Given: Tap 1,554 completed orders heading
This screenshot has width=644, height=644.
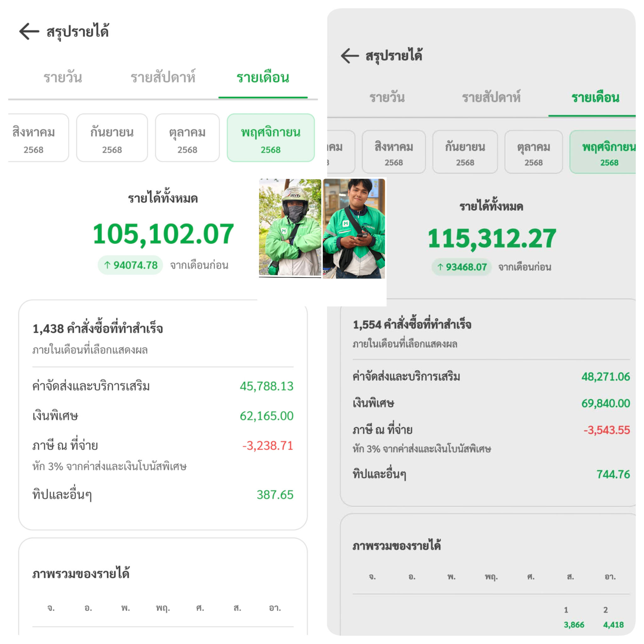Looking at the screenshot, I should tap(412, 324).
